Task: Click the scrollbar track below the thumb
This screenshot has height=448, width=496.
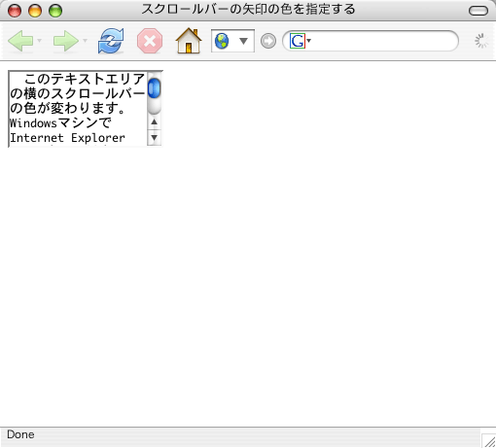Action: pyautogui.click(x=154, y=107)
